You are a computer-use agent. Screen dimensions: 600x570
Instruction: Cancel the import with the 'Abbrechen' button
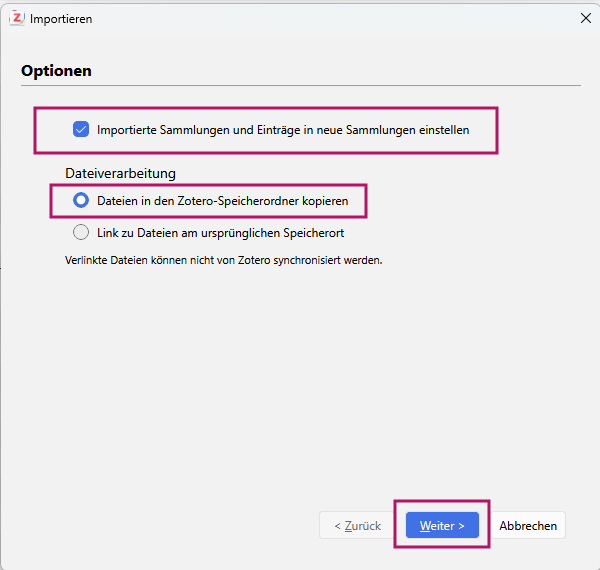tap(528, 525)
